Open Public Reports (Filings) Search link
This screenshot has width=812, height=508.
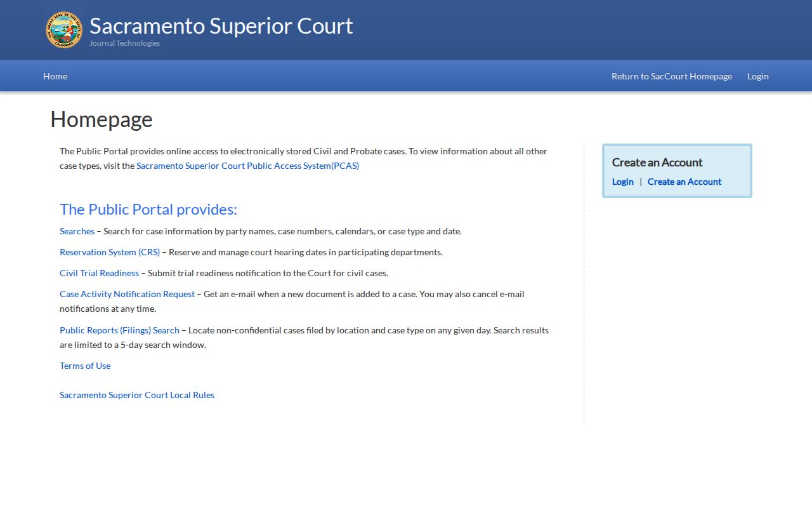tap(119, 330)
